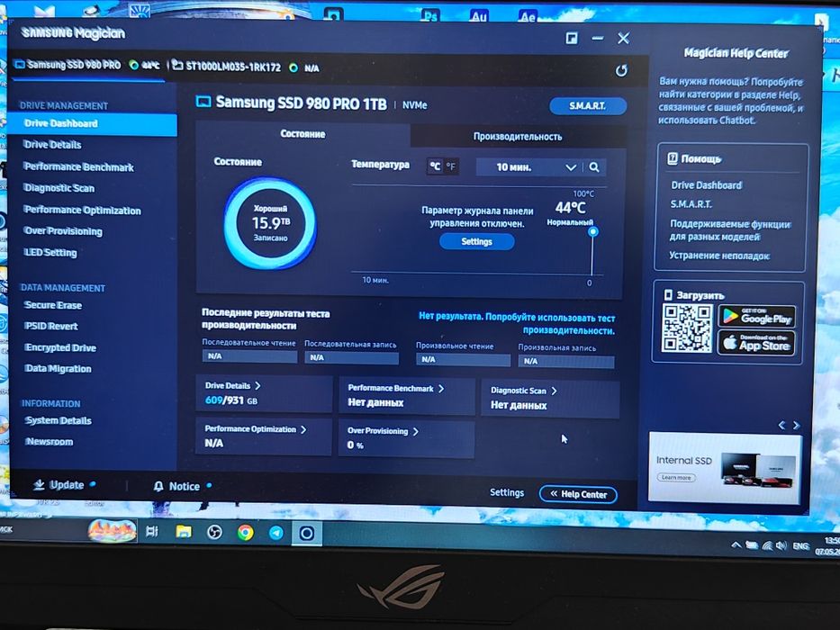
Task: Click the Нет результата benchmark prompt text
Action: pyautogui.click(x=517, y=323)
